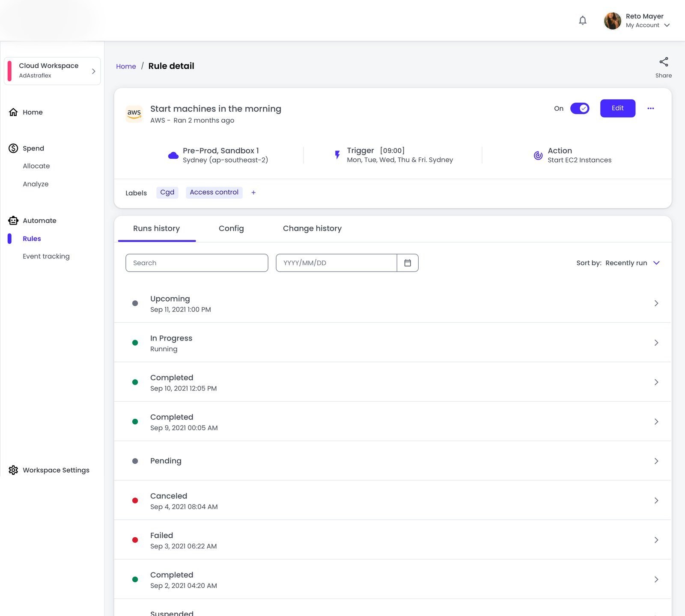Open the My Account dropdown

click(x=647, y=25)
